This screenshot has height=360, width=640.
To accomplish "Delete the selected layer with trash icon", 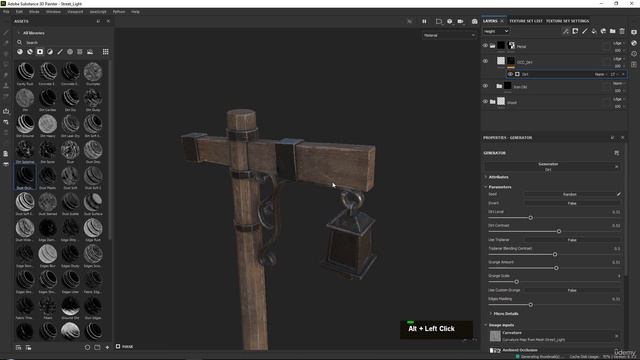I will [x=622, y=31].
